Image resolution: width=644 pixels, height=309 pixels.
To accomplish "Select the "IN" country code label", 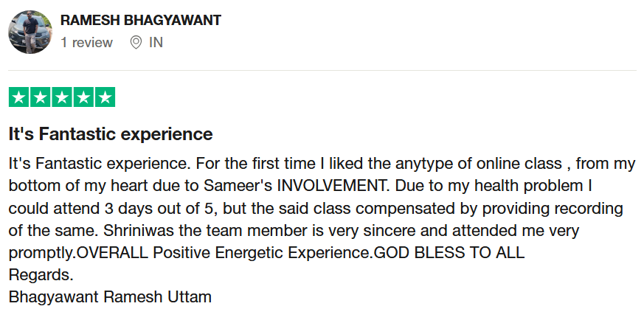I will pyautogui.click(x=156, y=43).
